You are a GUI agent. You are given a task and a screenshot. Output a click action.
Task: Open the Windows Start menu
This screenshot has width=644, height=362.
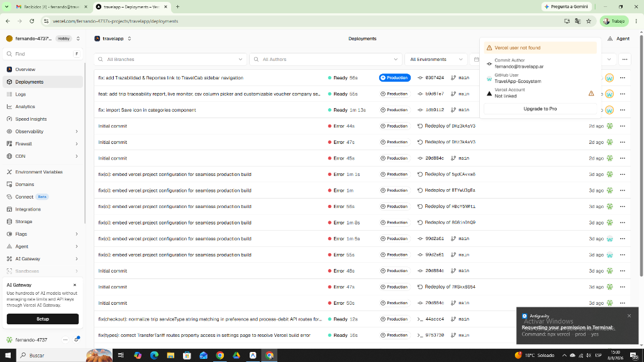[8, 356]
